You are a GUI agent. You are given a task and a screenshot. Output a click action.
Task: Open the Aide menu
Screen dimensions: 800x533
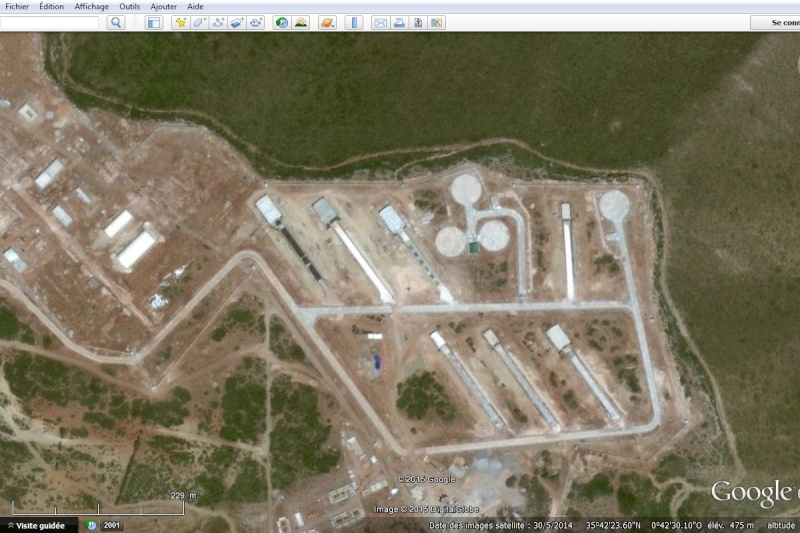point(195,7)
